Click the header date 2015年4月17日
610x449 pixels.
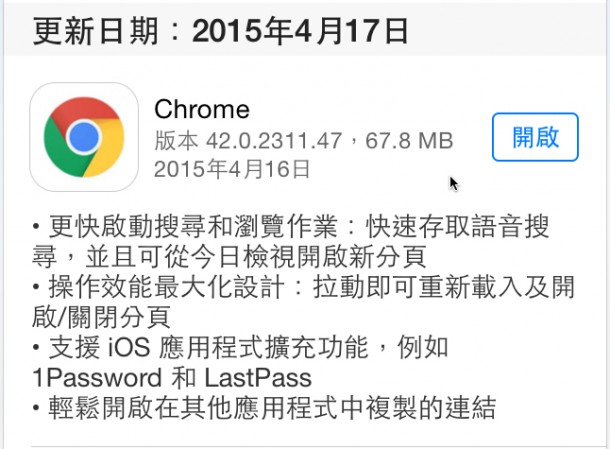(x=300, y=31)
